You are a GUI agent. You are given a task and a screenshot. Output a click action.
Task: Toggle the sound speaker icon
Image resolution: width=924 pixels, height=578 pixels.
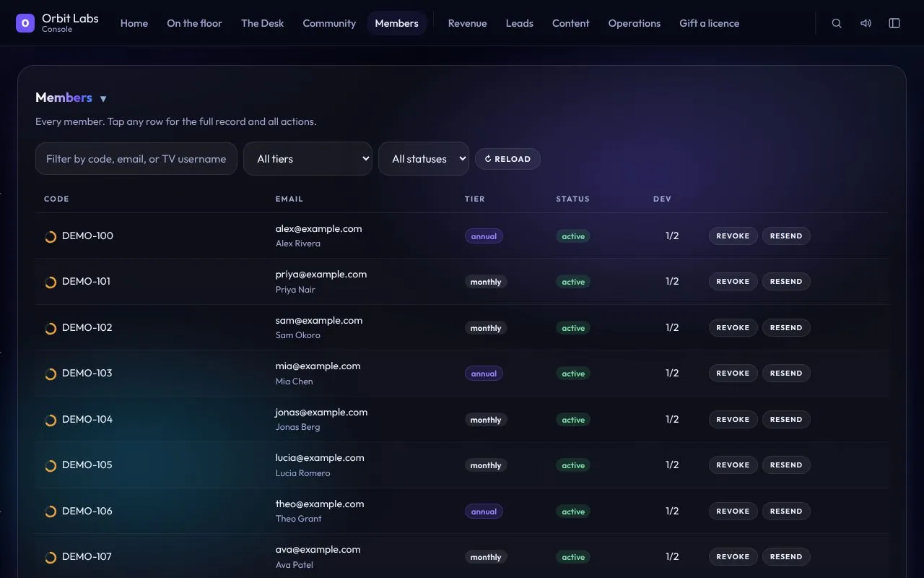click(866, 23)
